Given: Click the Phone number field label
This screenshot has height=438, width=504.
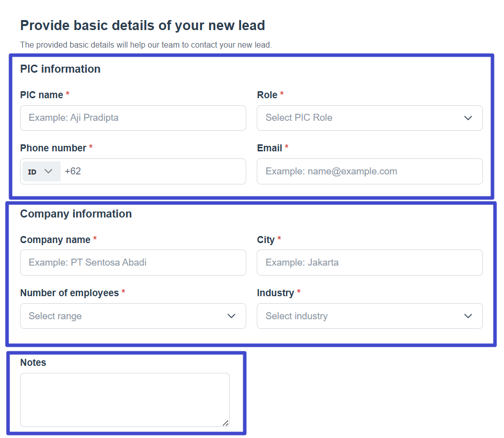Looking at the screenshot, I should [53, 148].
